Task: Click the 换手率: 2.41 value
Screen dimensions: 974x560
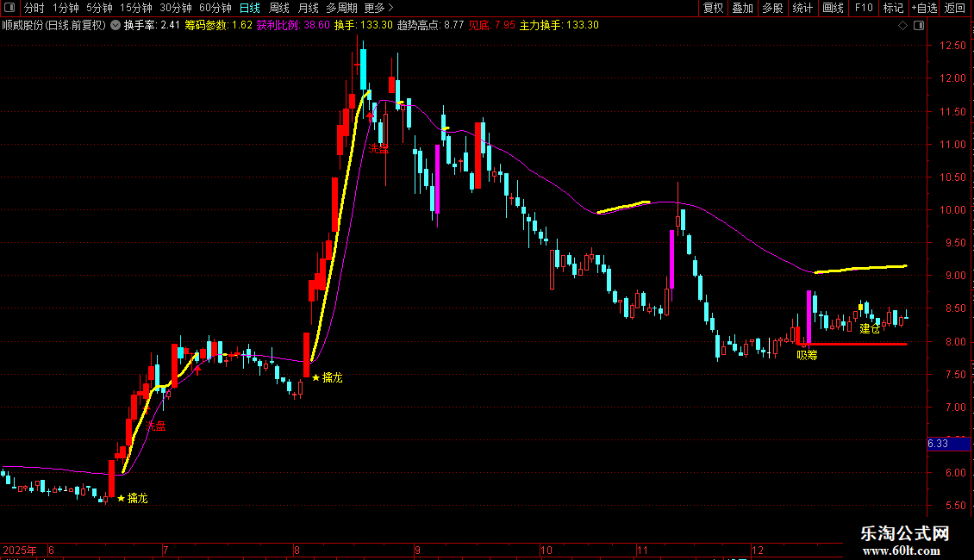Action: 152,26
